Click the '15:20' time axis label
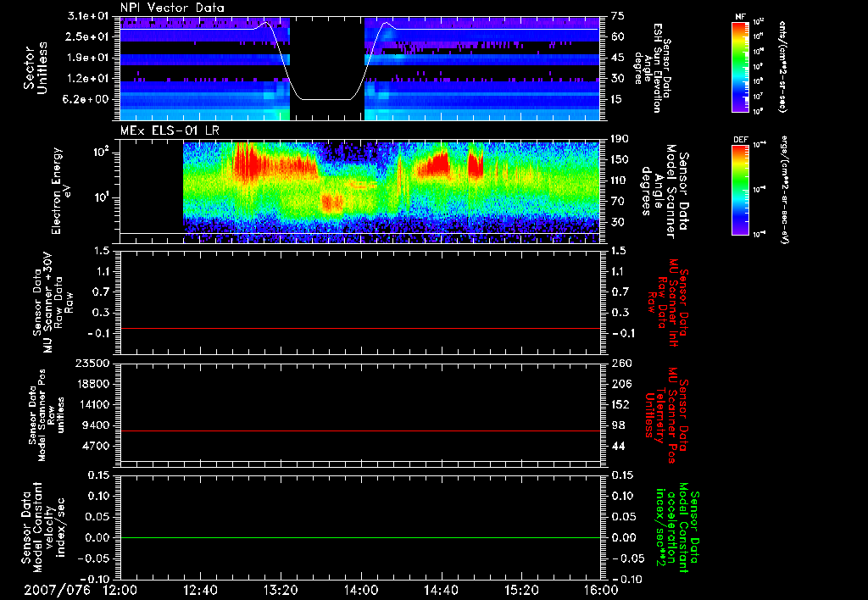 click(521, 590)
